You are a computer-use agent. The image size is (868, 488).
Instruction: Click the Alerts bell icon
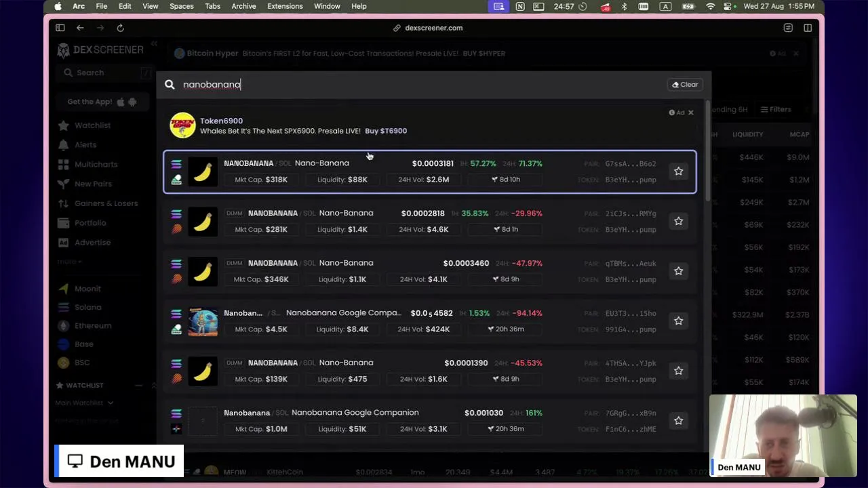point(63,145)
